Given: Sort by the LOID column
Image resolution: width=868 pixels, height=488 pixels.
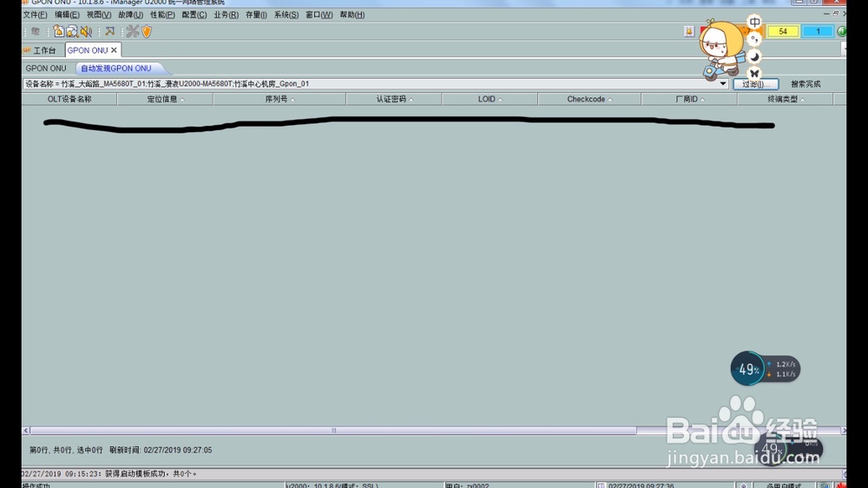Looking at the screenshot, I should tap(490, 99).
